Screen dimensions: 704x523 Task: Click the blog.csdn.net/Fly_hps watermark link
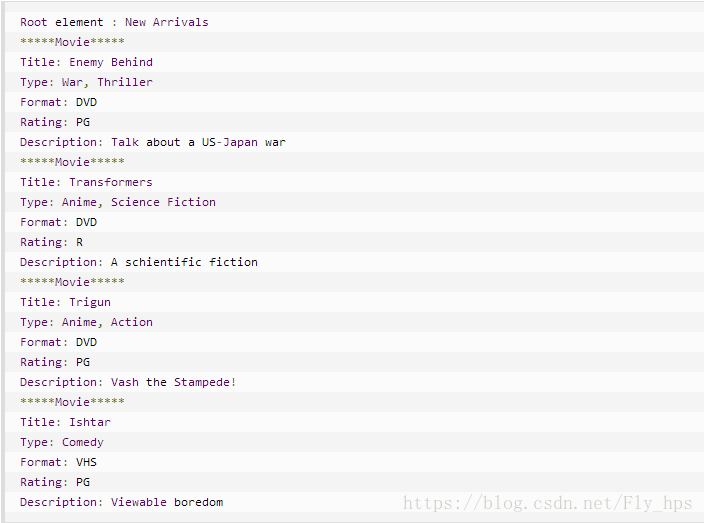[x=547, y=503]
